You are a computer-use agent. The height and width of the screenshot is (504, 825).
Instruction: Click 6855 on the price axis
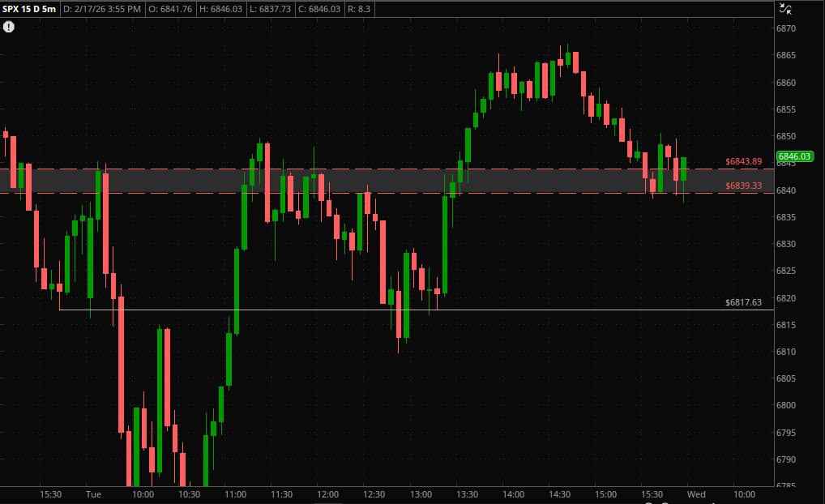tap(786, 109)
